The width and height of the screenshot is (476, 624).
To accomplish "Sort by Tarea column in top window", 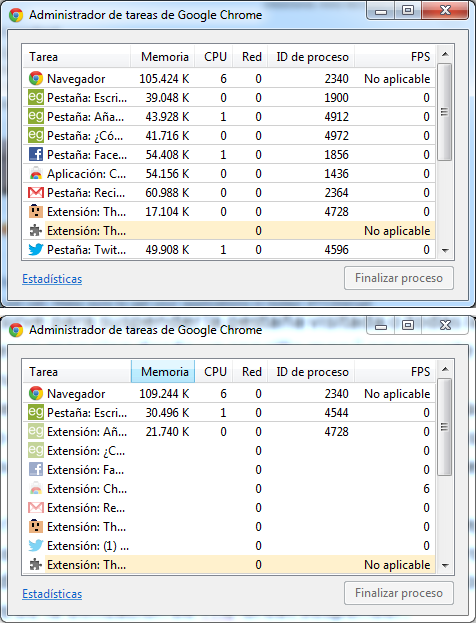I will tap(76, 57).
